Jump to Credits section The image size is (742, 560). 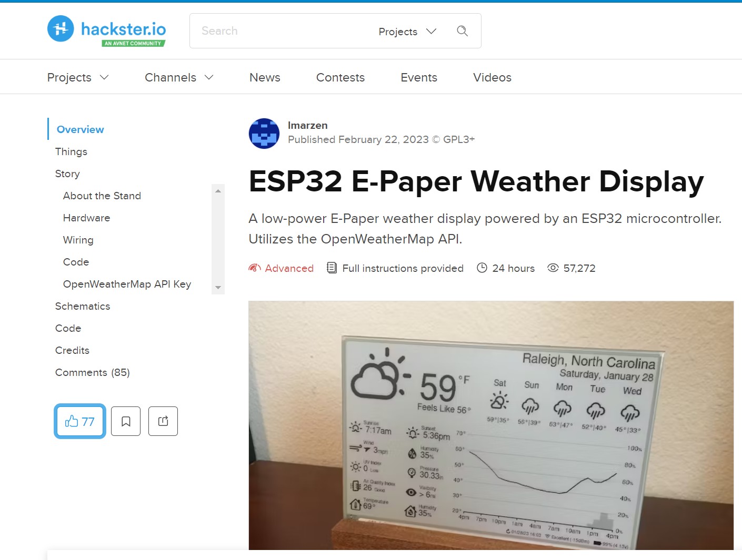pos(72,350)
